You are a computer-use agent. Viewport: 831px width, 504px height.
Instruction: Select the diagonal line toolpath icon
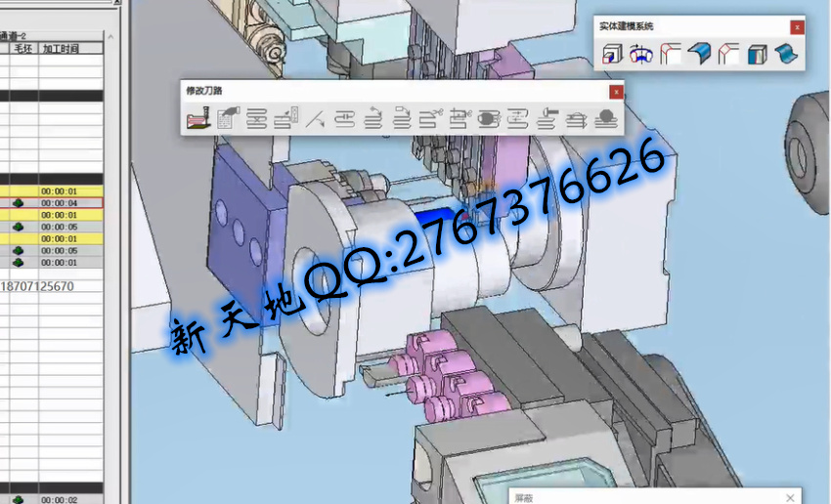pos(315,119)
